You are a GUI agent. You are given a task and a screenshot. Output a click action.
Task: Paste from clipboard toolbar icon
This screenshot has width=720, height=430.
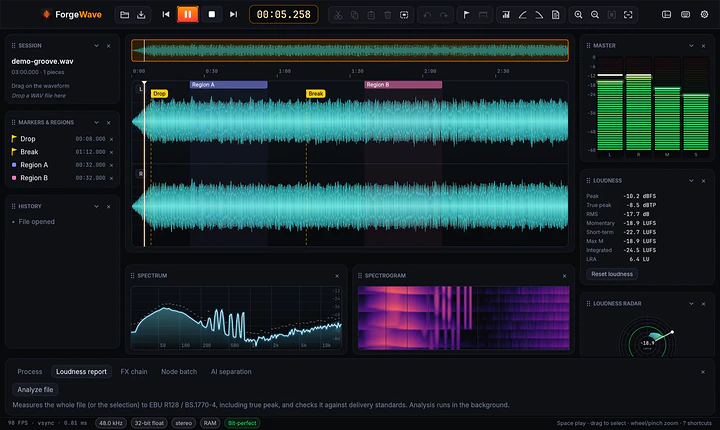pos(371,15)
